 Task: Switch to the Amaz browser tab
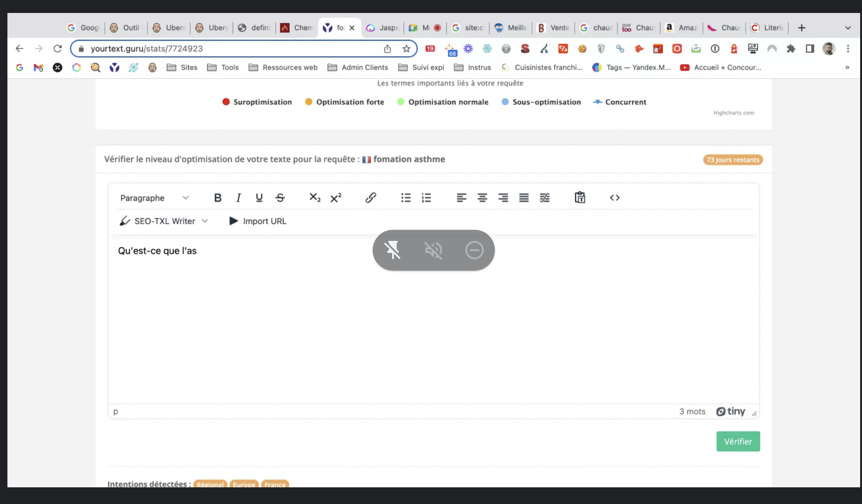682,28
